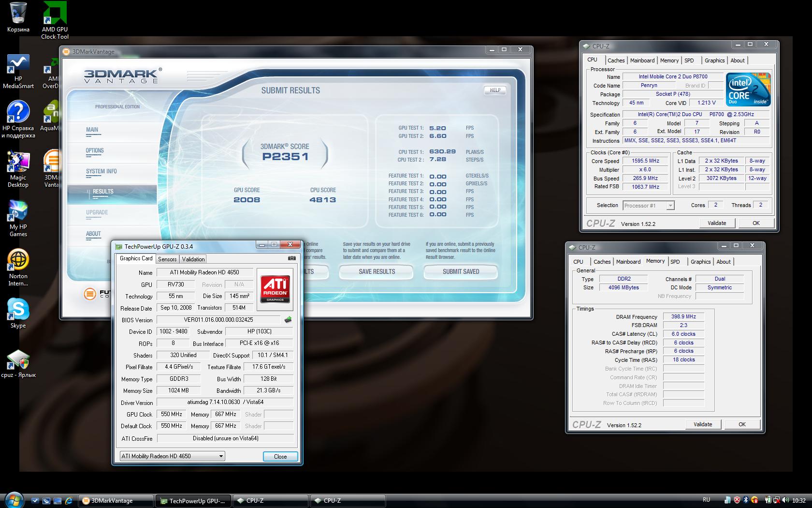Open Mainboard tab in upper CPU-Z window

[x=642, y=60]
